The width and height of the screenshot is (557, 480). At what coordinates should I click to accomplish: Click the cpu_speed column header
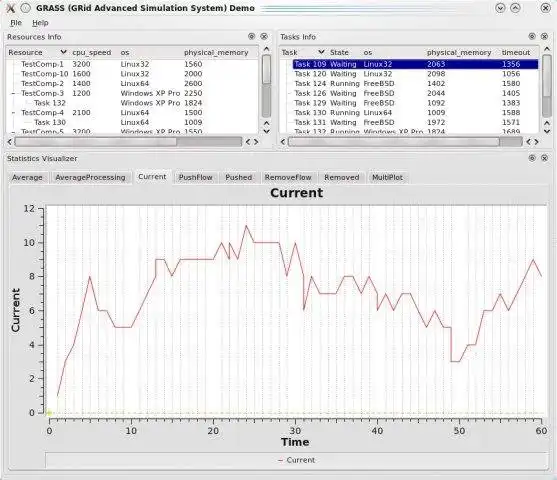[x=92, y=53]
